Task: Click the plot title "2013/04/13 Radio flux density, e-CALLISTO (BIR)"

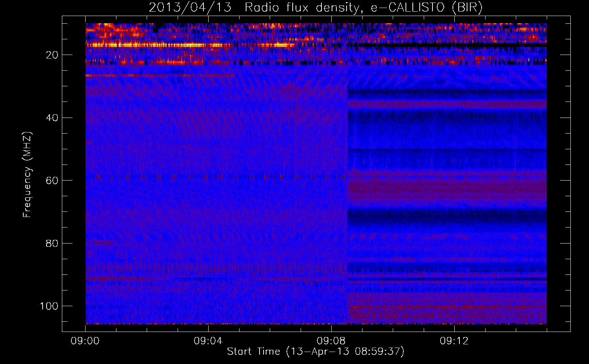Action: 316,8
